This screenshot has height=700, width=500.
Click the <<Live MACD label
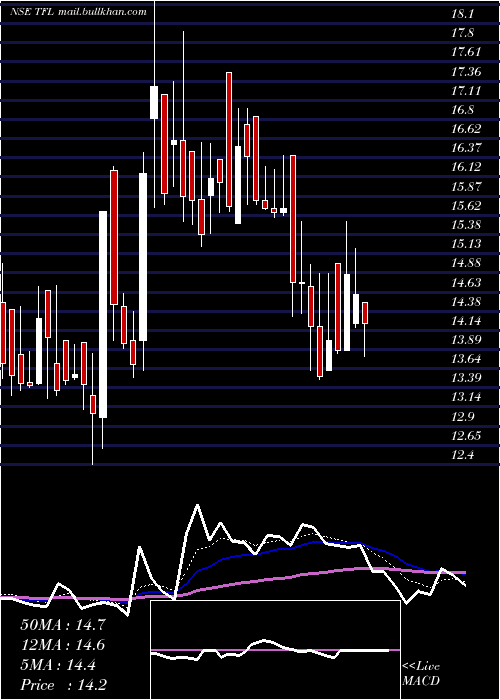pyautogui.click(x=421, y=674)
